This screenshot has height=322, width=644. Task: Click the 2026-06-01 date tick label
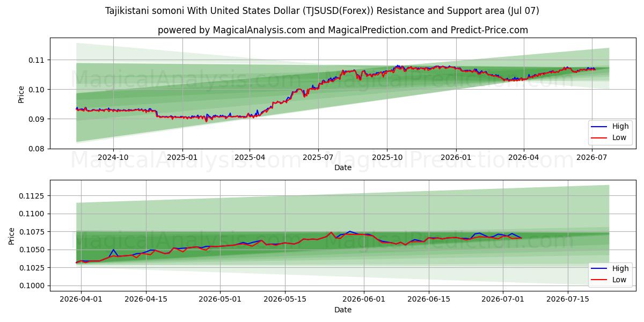(364, 299)
